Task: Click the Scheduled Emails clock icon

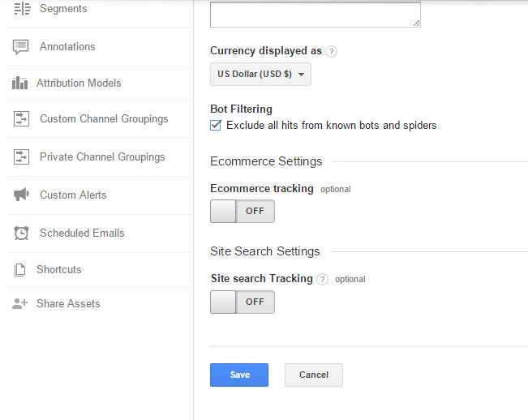Action: [x=21, y=234]
